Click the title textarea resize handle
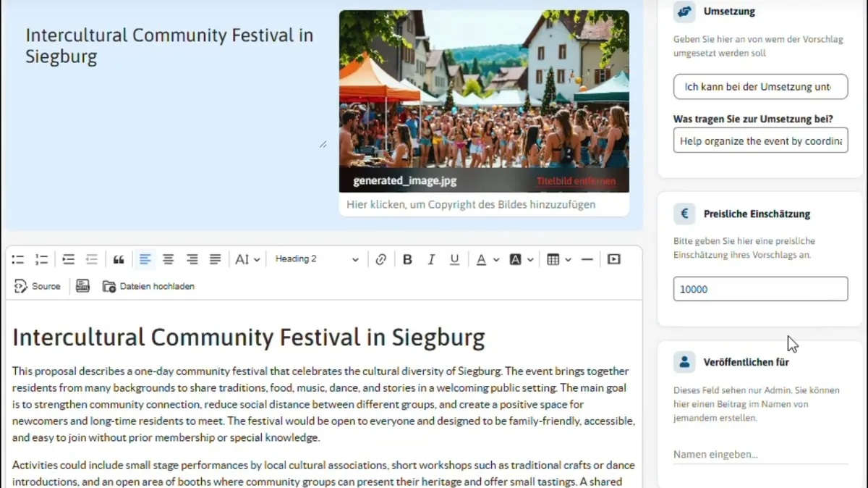The height and width of the screenshot is (488, 868). (x=323, y=143)
